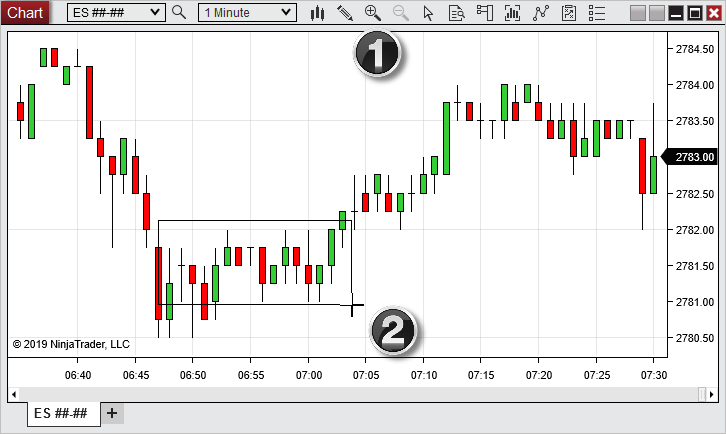The width and height of the screenshot is (726, 434).
Task: Minimize the chart window
Action: [676, 13]
